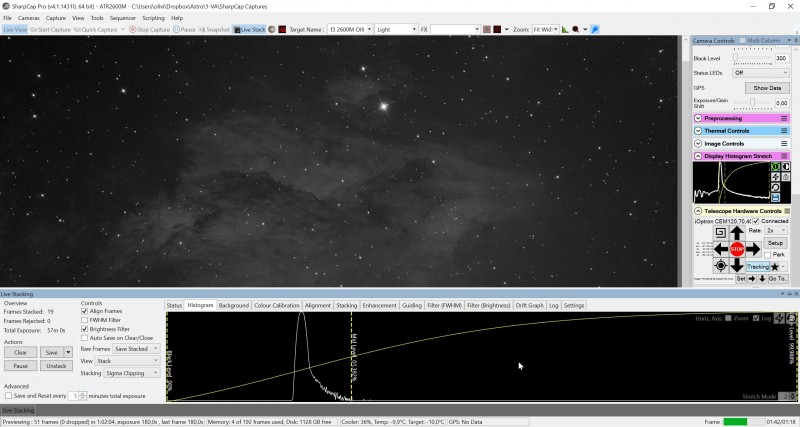Slew the telescope left with the left arrow
Image resolution: width=800 pixels, height=427 pixels.
click(x=721, y=249)
